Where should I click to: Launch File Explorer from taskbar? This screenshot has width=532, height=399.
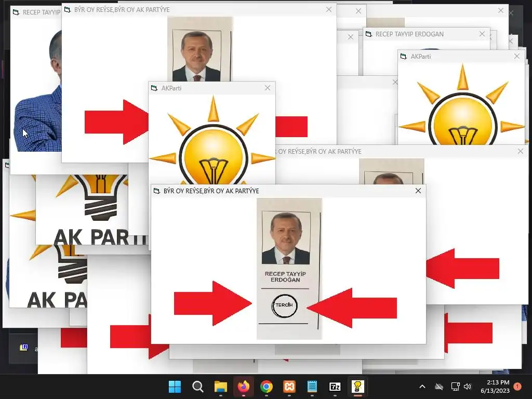pyautogui.click(x=220, y=387)
